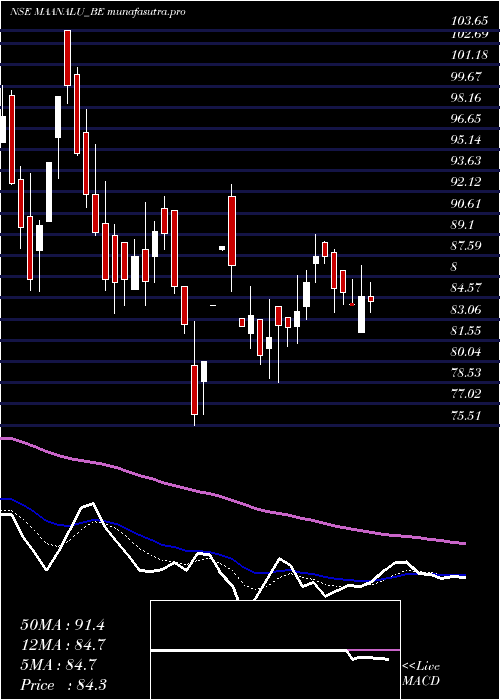This screenshot has height=700, width=500.
Task: Select the 80.04 price axis label
Action: click(467, 352)
